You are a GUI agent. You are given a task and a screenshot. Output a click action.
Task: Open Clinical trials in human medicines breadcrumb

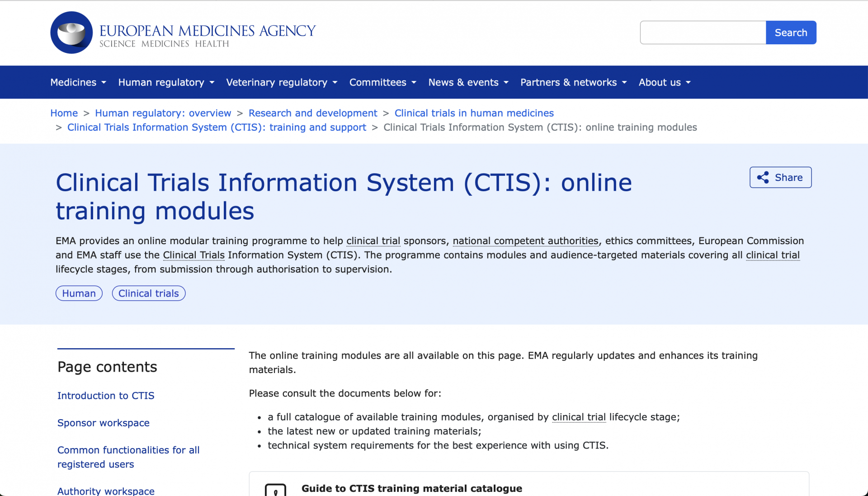tap(474, 113)
